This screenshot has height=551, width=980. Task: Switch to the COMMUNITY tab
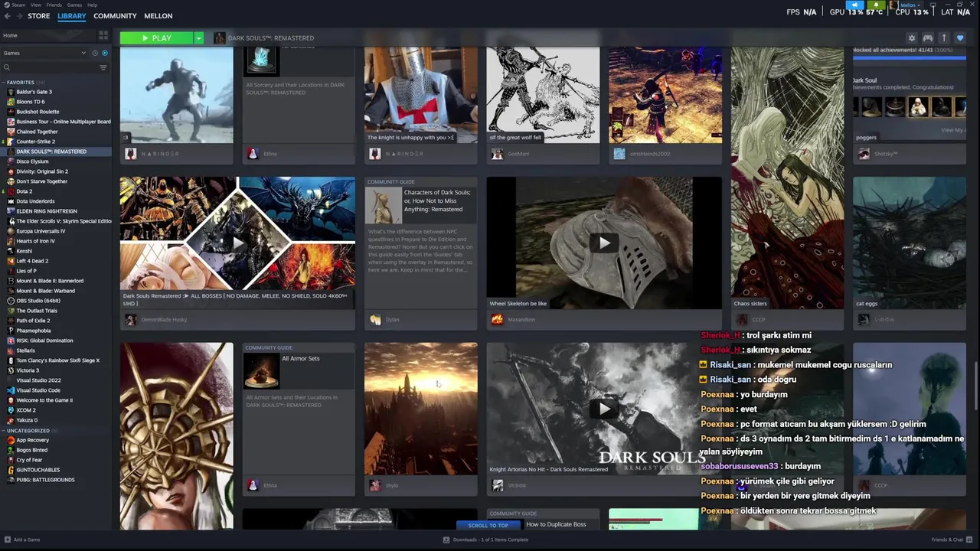click(x=115, y=15)
